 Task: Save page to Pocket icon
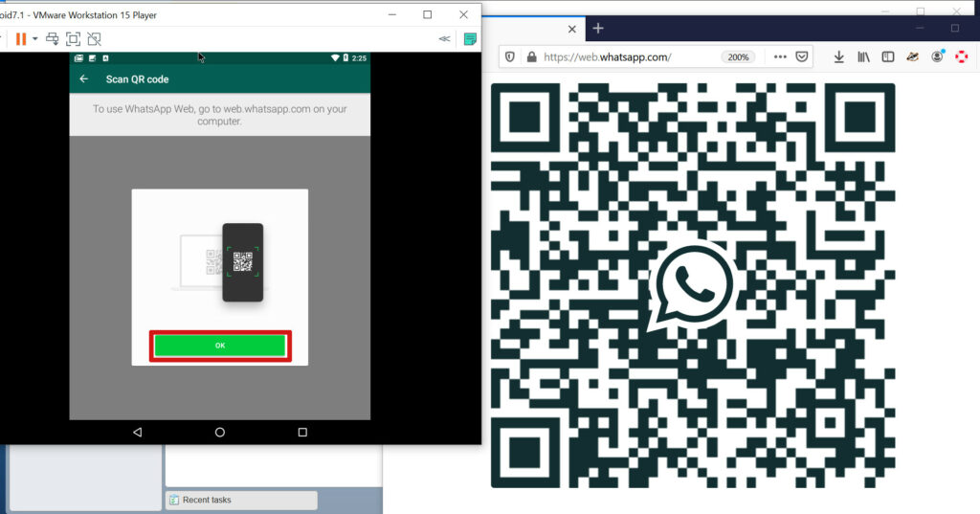[802, 56]
